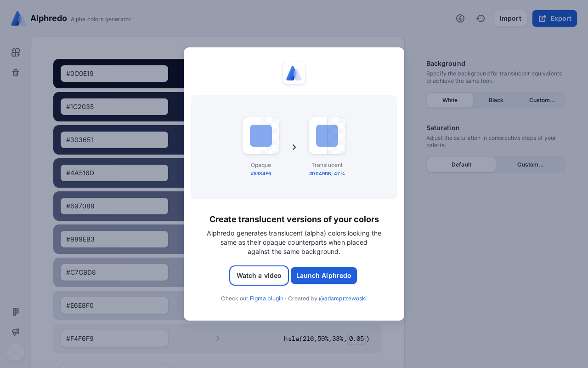Click the #989EB3 color input

pyautogui.click(x=114, y=239)
